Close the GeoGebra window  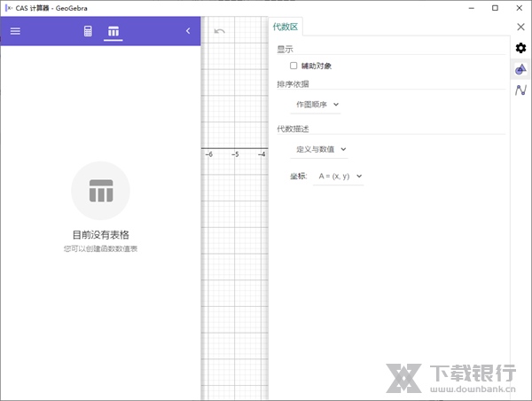coord(519,8)
